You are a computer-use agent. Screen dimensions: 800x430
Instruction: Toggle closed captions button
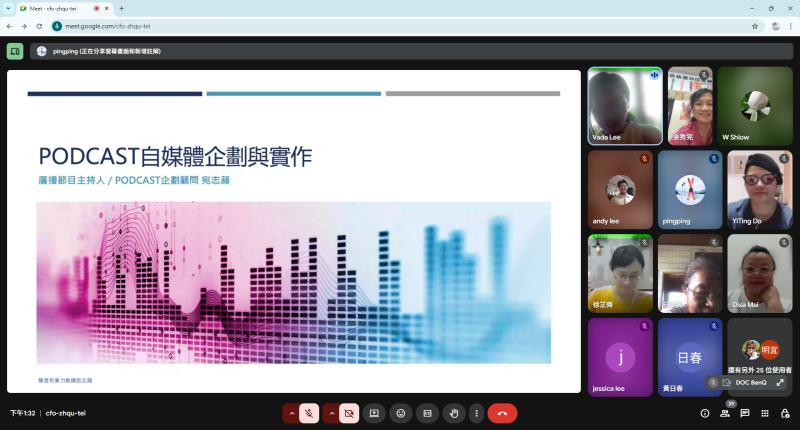[x=427, y=413]
